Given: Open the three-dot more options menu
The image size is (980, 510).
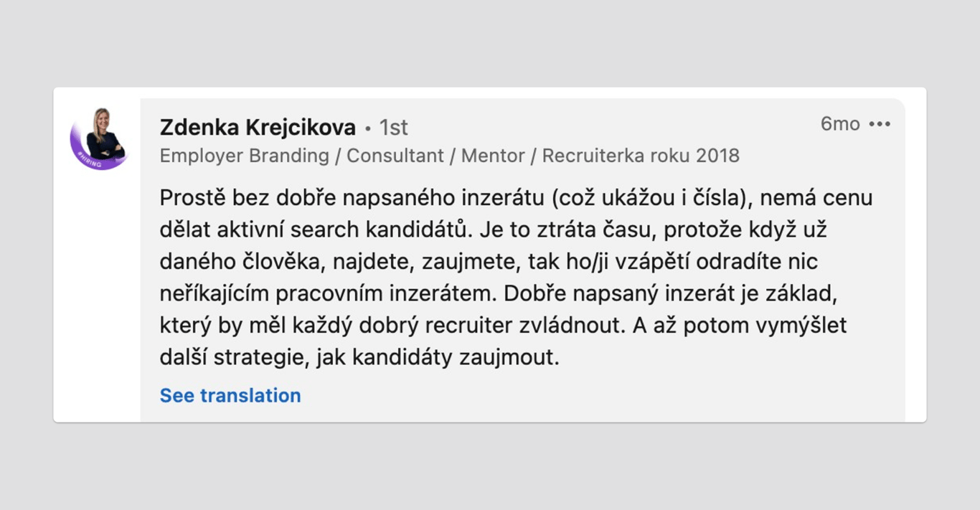Looking at the screenshot, I should [x=879, y=124].
